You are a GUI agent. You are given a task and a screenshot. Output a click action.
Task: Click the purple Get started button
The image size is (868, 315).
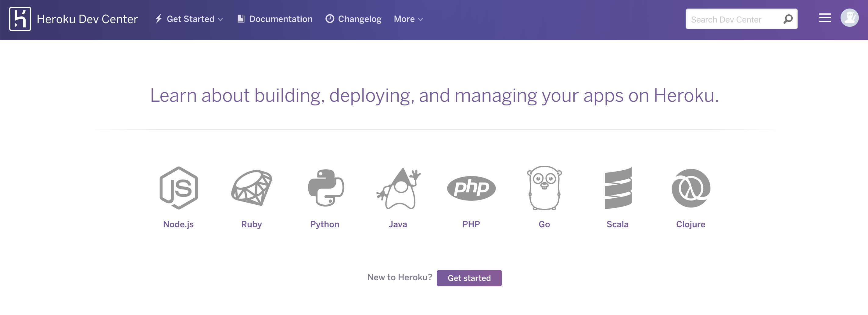[469, 278]
